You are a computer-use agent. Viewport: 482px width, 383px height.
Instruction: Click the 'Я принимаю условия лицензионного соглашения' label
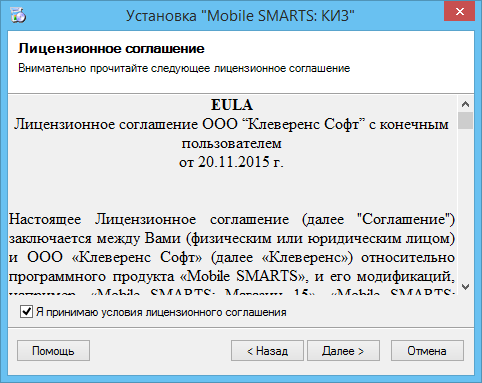(161, 312)
